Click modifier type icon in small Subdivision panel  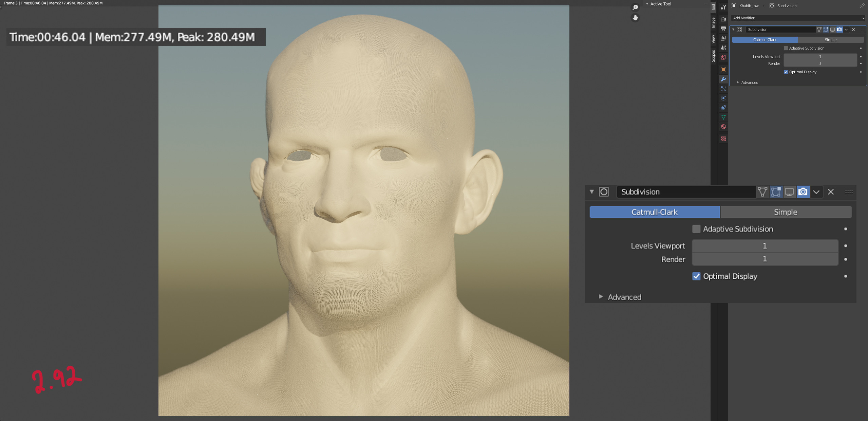pyautogui.click(x=739, y=30)
